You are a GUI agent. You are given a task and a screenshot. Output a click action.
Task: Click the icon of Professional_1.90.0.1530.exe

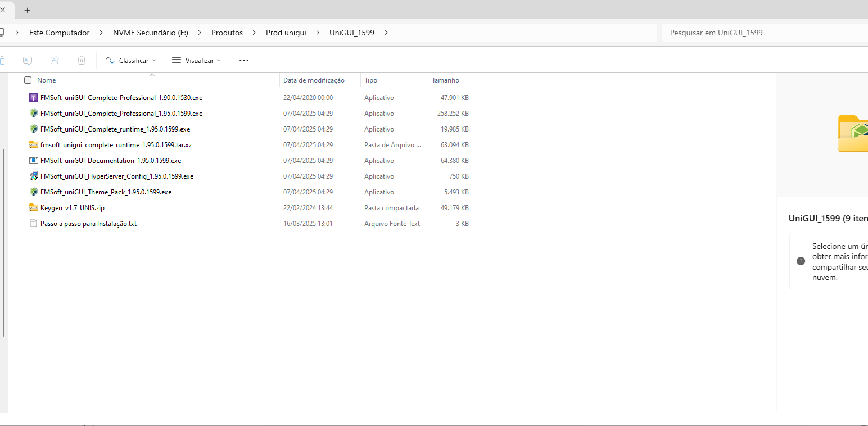click(x=33, y=97)
